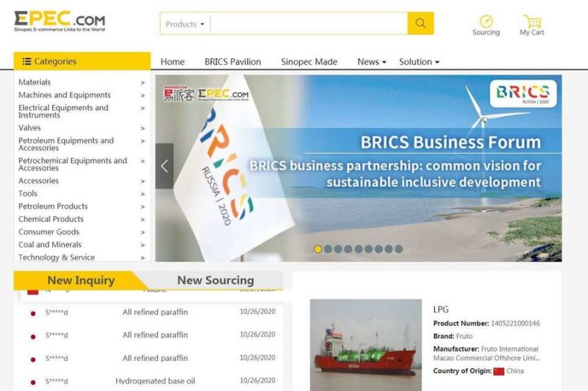Viewport: 588px width, 391px height.
Task: Select the fifth carousel indicator dot
Action: (x=359, y=249)
